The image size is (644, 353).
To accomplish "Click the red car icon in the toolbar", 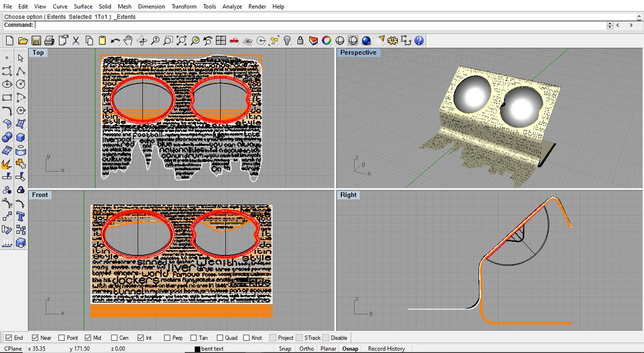I will [234, 41].
